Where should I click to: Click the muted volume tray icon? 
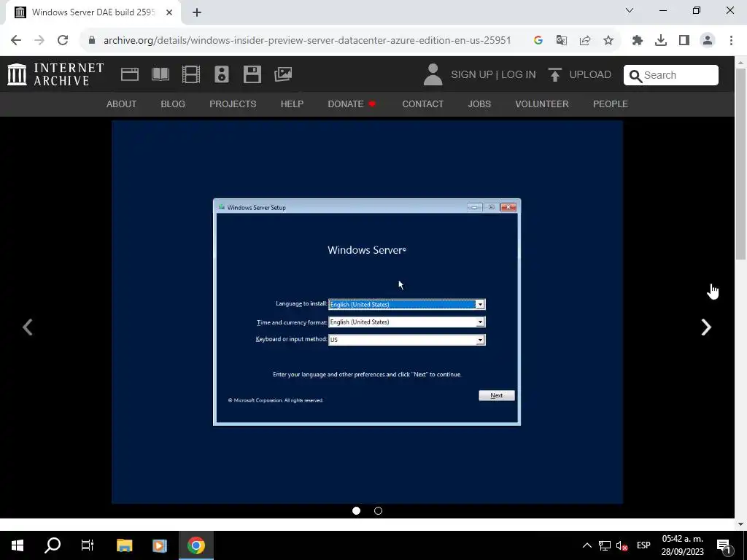622,545
